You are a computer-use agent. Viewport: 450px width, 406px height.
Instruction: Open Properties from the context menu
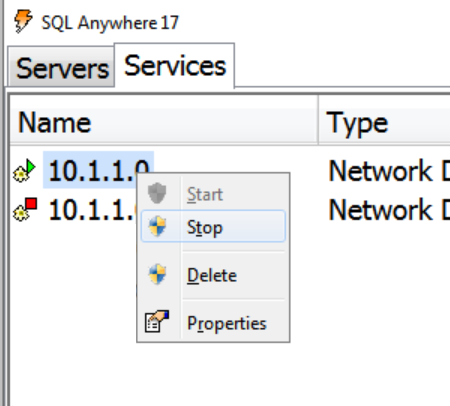(x=213, y=323)
